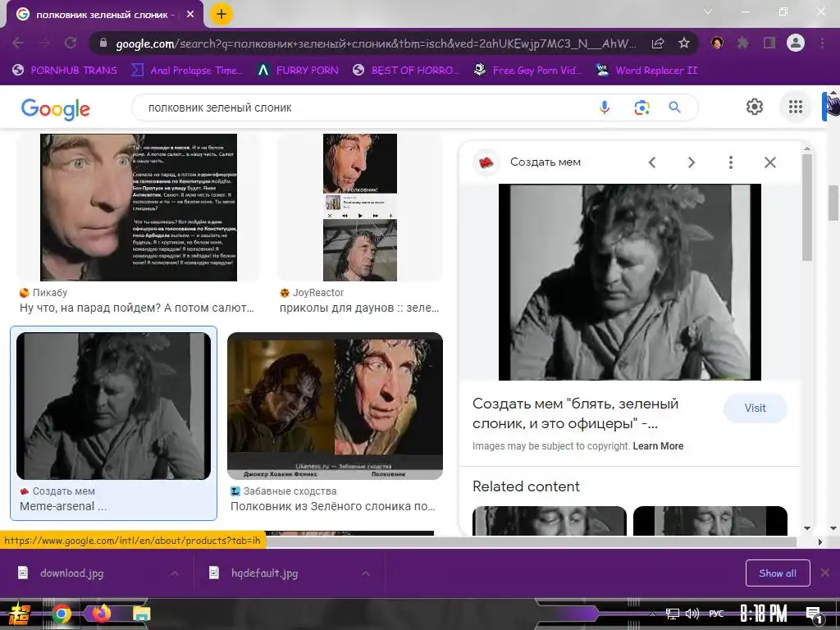Viewport: 840px width, 630px height.
Task: Start voice search with the microphone icon
Action: 605,107
